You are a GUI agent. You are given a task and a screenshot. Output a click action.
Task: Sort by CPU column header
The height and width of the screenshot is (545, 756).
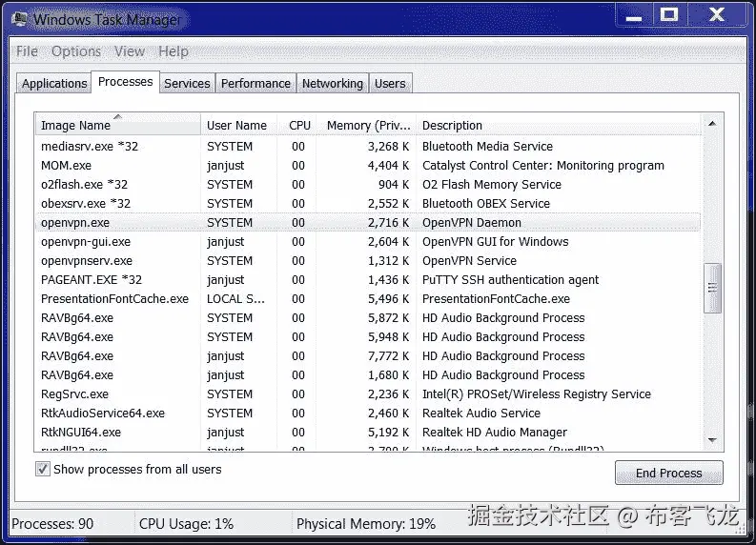297,125
